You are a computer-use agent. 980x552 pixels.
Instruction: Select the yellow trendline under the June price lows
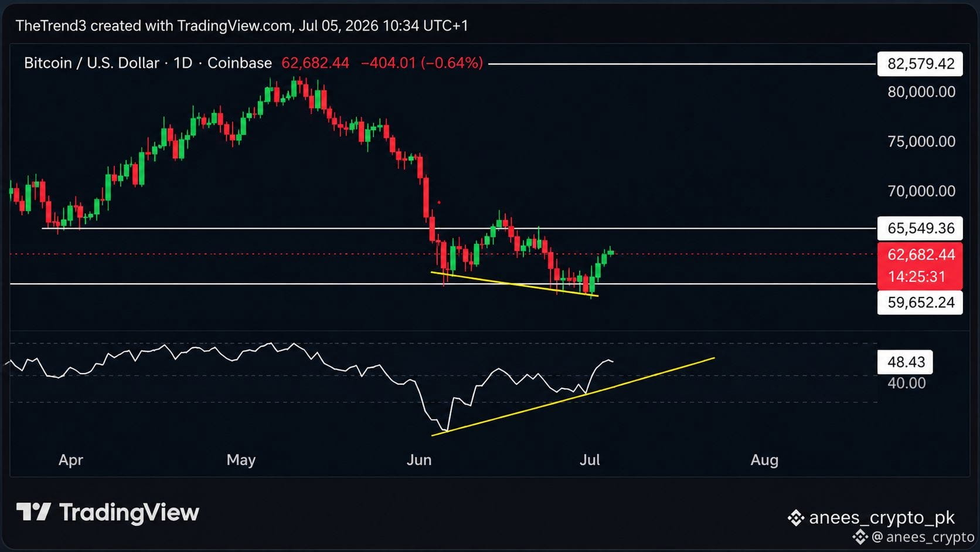click(515, 285)
